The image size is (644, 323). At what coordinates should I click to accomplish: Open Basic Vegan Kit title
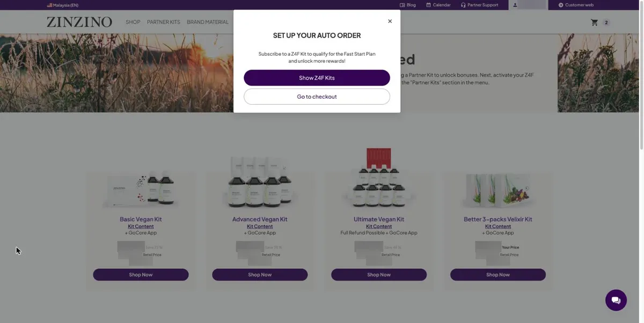tap(141, 219)
